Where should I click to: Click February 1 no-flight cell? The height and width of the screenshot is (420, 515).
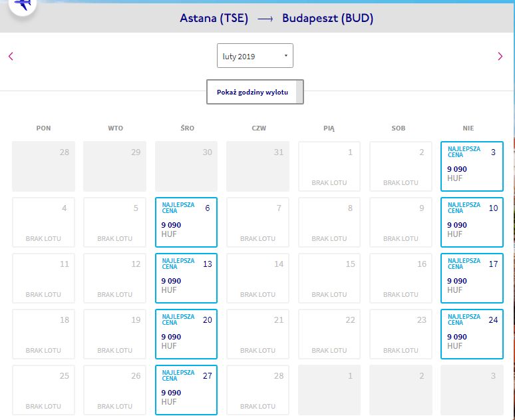tap(329, 166)
